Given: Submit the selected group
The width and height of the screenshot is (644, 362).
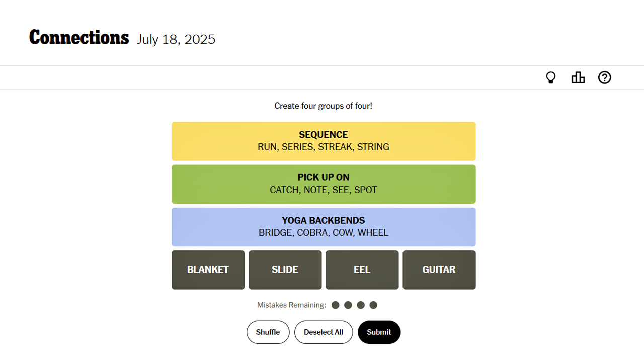Looking at the screenshot, I should (379, 332).
